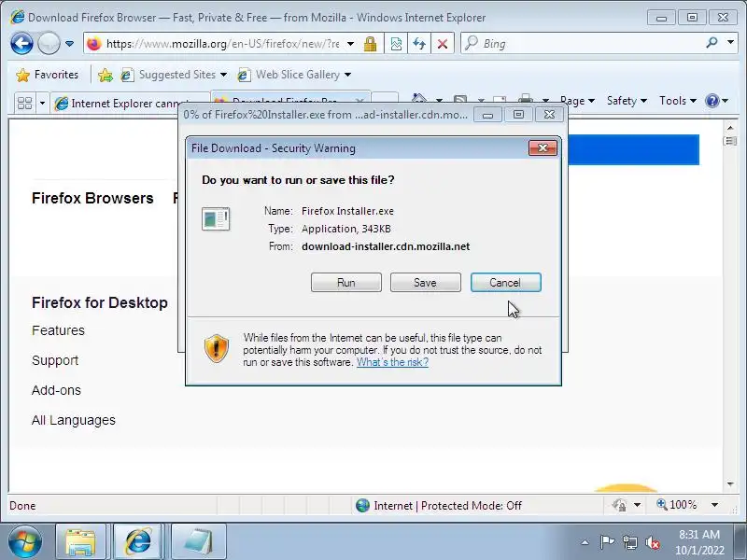Viewport: 747px width, 560px height.
Task: Click the application file icon in dialog
Action: (x=216, y=219)
